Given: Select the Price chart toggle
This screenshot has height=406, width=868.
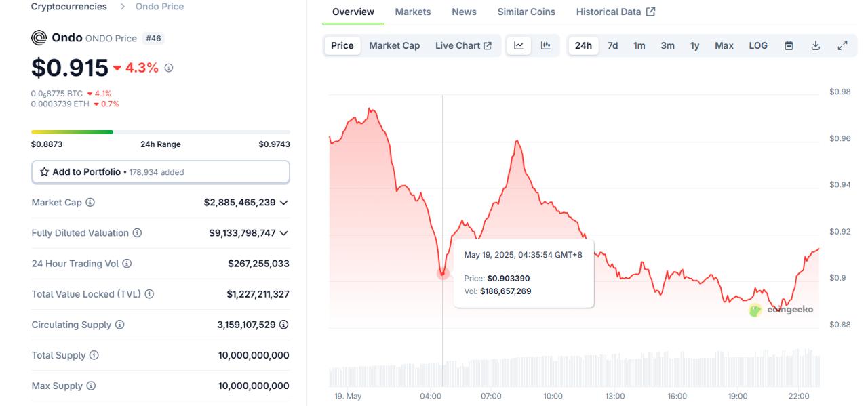Looking at the screenshot, I should (x=342, y=45).
